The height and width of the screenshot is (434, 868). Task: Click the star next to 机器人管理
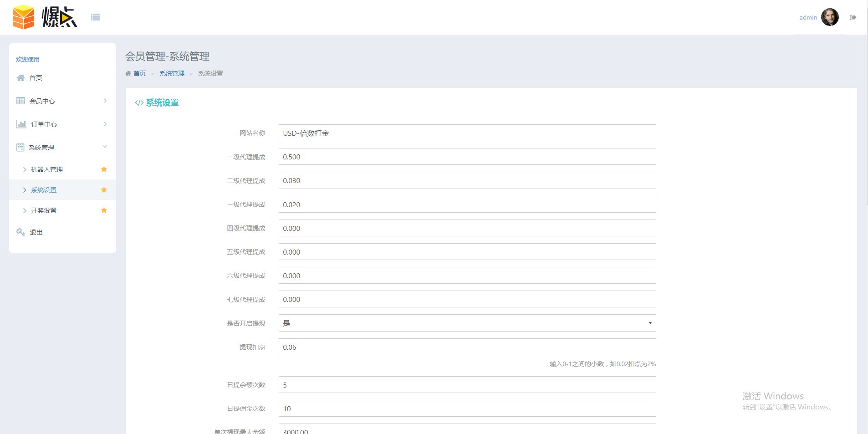point(104,169)
